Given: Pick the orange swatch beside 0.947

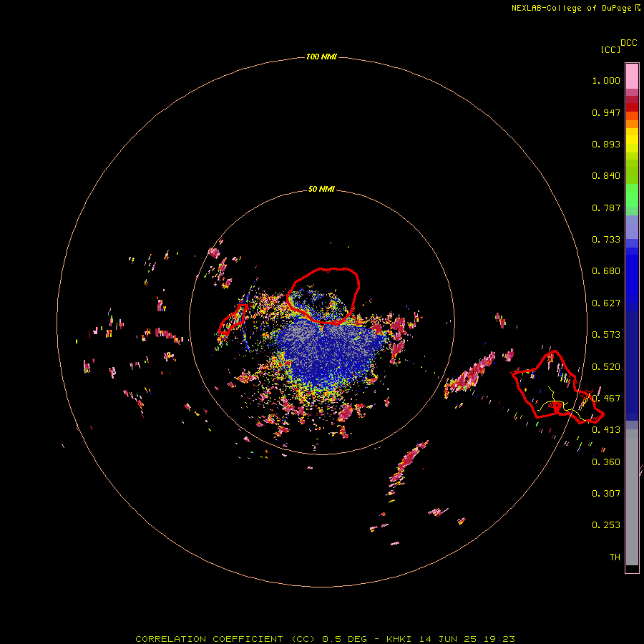Looking at the screenshot, I should (x=632, y=116).
